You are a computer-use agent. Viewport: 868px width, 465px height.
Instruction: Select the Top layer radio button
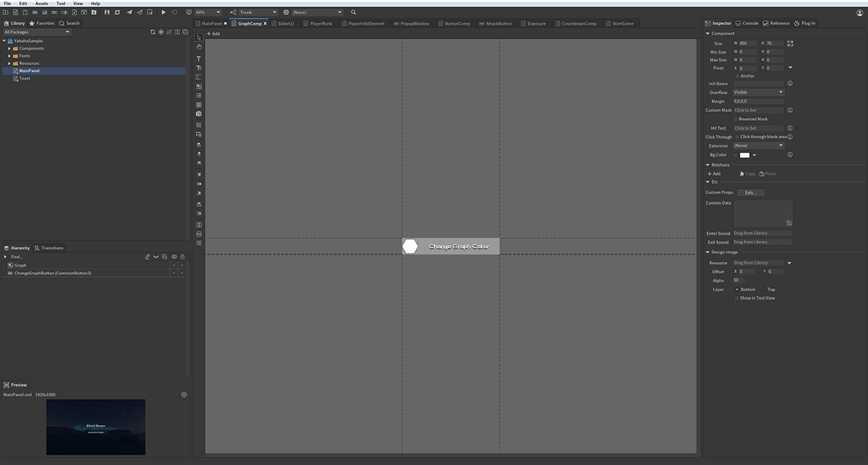click(x=764, y=289)
